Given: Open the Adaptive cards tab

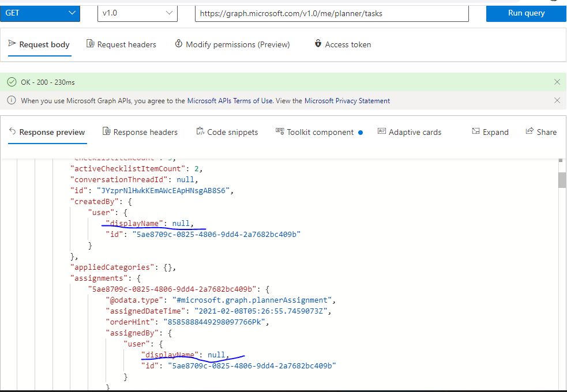Looking at the screenshot, I should [410, 132].
